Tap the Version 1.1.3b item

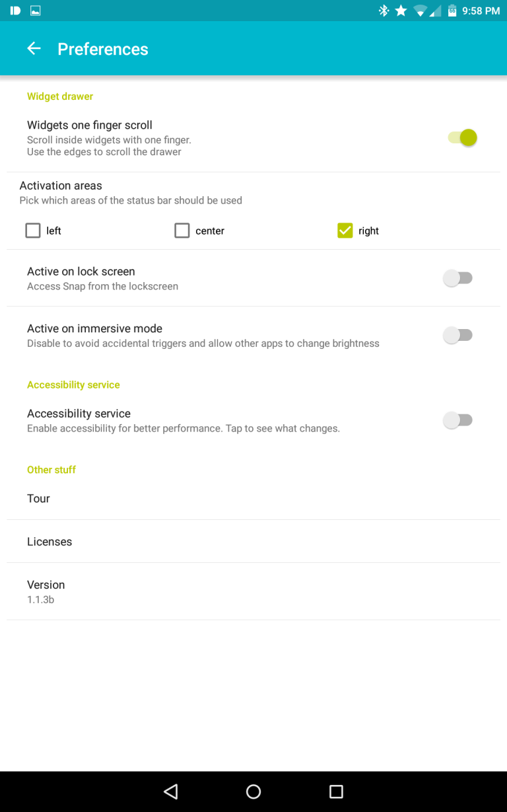coord(253,591)
